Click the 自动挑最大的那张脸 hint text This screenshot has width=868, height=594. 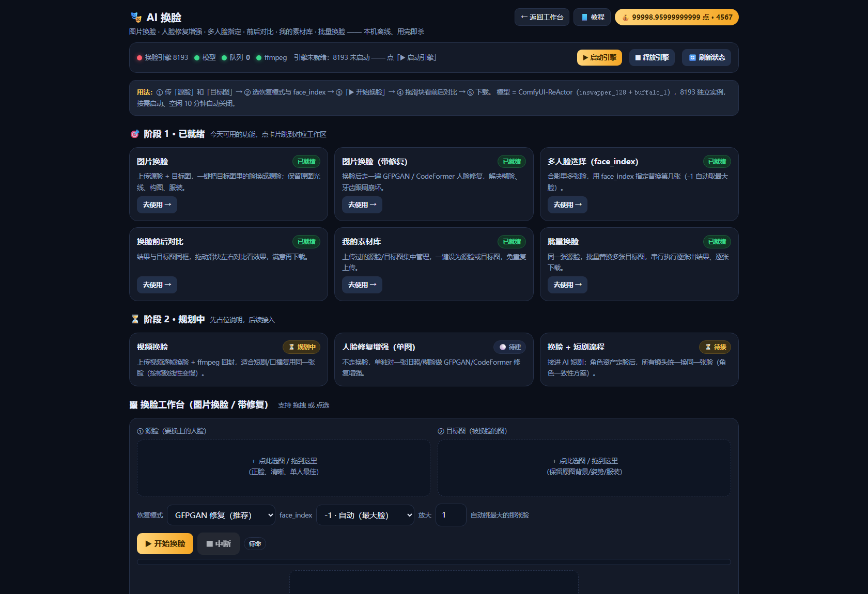coord(500,515)
